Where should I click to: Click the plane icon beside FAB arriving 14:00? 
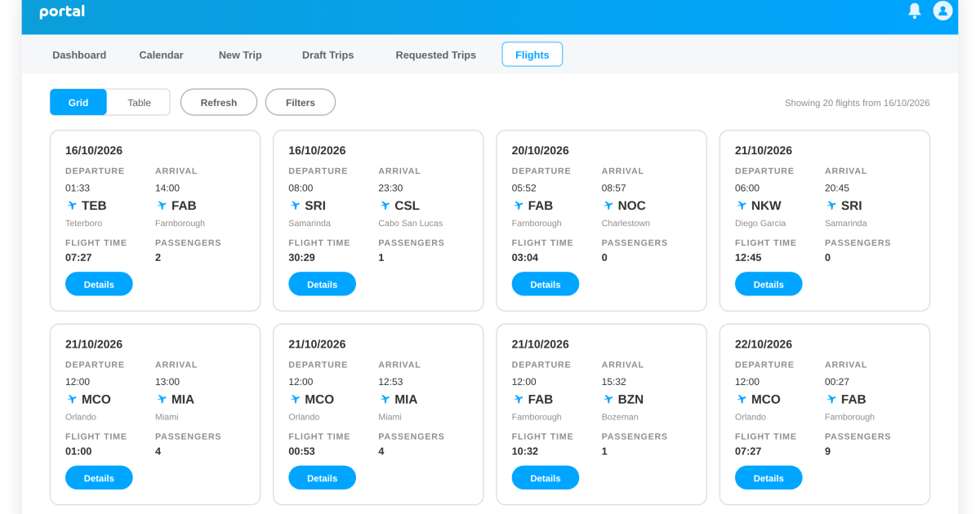click(162, 206)
